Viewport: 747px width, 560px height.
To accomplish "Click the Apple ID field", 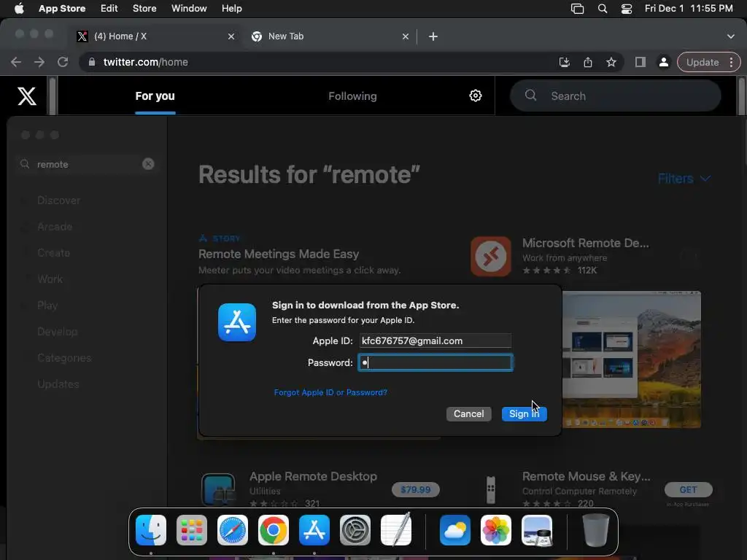I will click(x=436, y=341).
